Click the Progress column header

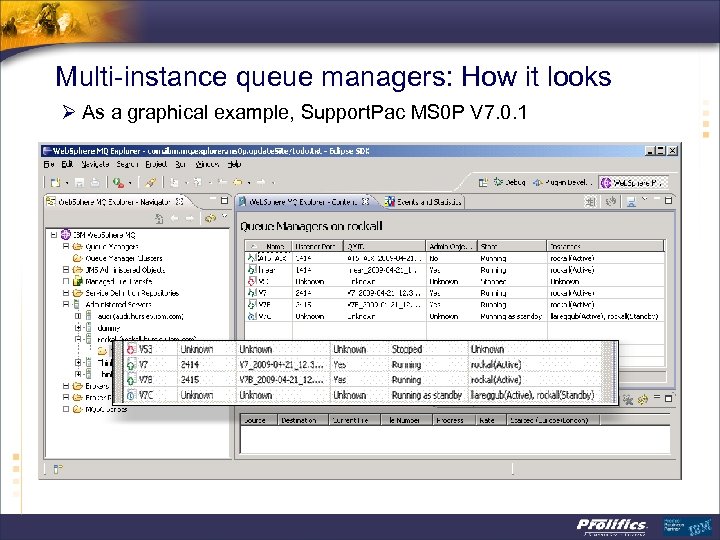point(453,420)
